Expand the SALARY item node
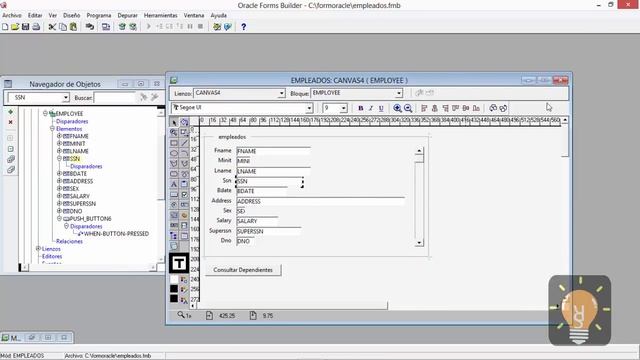 [59, 196]
